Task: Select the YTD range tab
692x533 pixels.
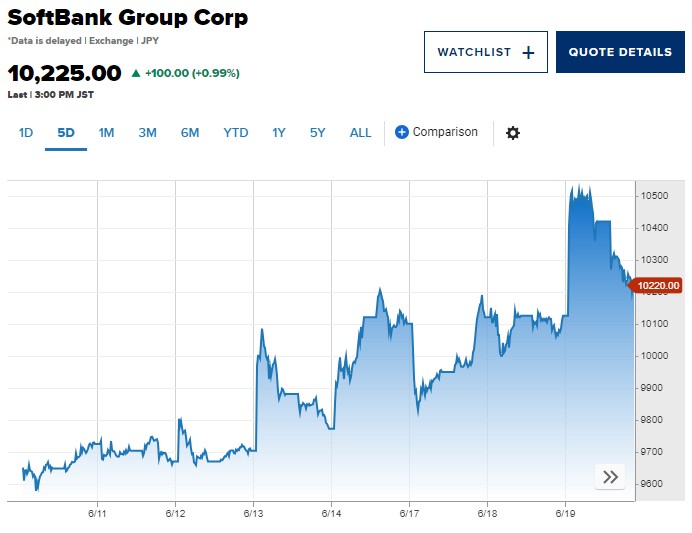Action: point(236,133)
